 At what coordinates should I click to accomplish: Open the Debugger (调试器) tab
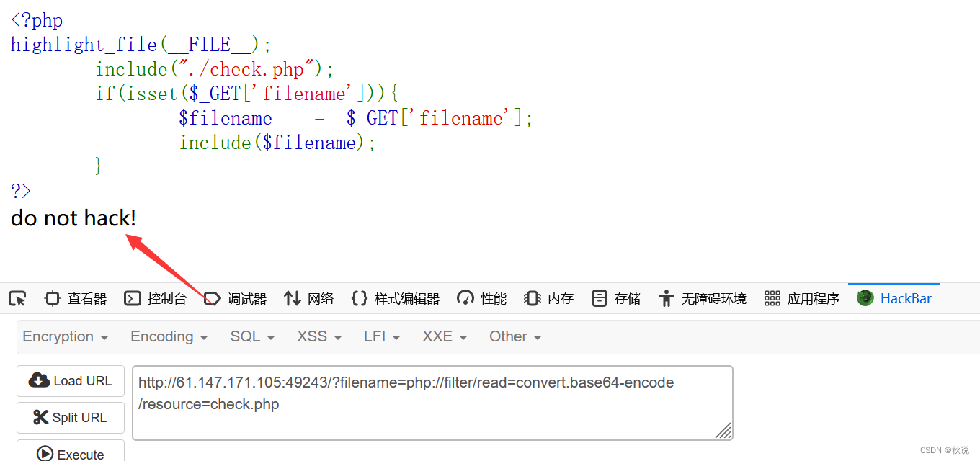[236, 298]
